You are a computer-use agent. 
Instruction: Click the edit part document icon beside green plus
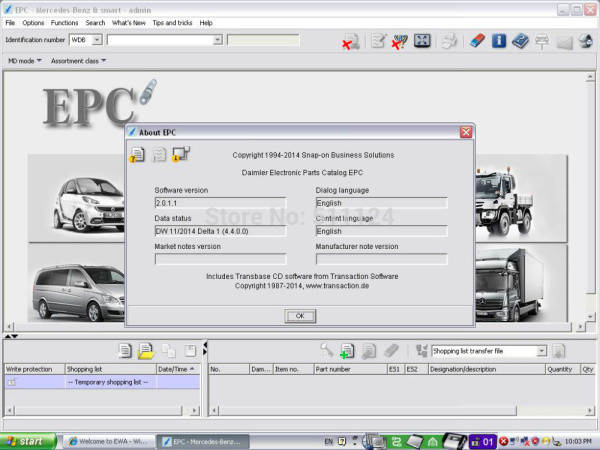click(x=369, y=351)
